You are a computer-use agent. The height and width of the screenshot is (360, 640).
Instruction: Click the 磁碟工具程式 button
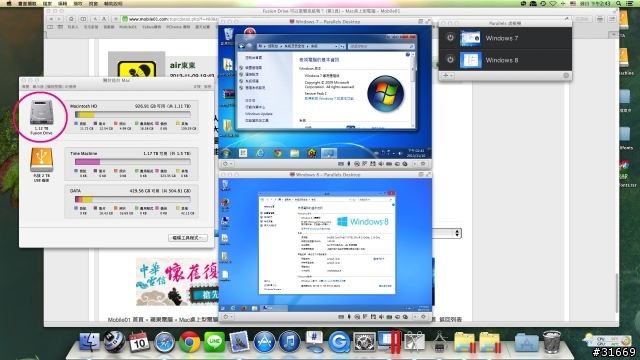[x=187, y=238]
